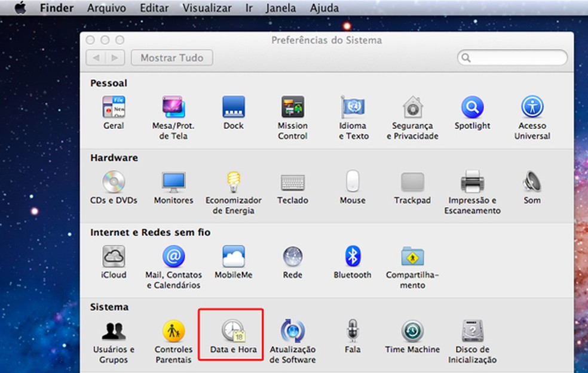Open the Finder menu
588x373 pixels.
point(57,8)
